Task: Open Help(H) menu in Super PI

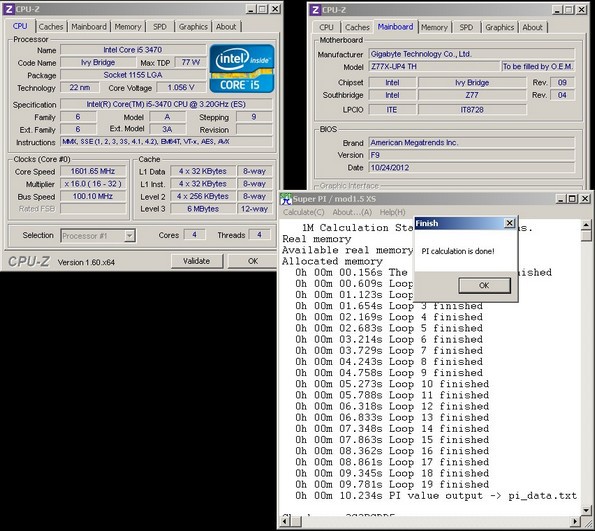Action: point(392,212)
